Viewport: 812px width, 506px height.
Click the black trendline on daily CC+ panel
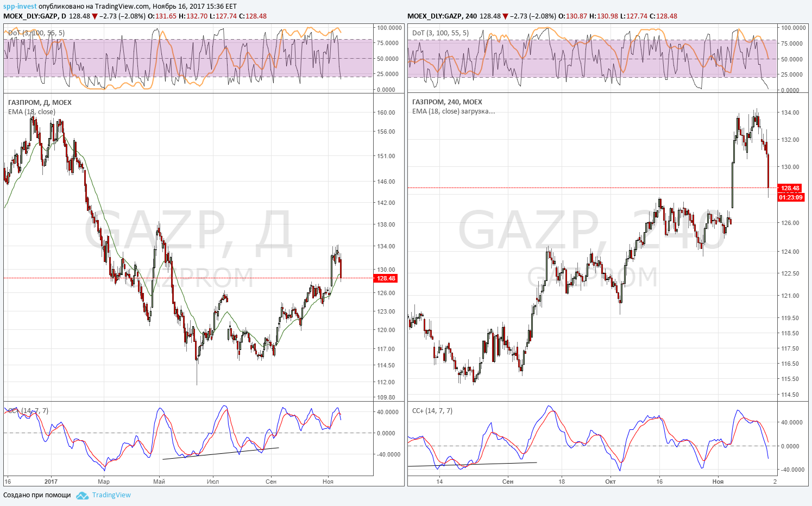(x=221, y=453)
